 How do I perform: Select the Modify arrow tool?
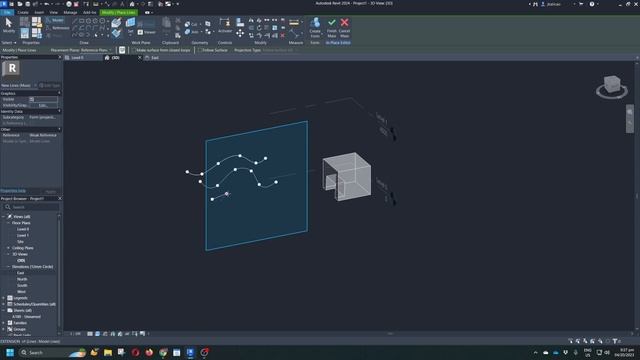9,25
